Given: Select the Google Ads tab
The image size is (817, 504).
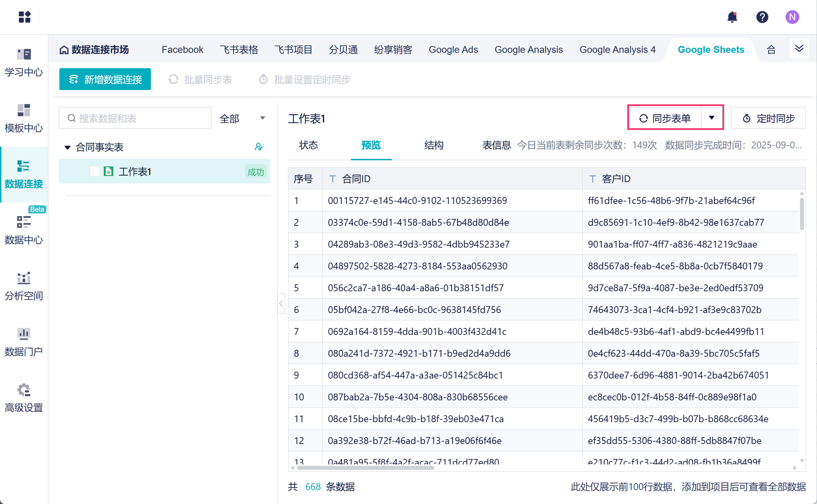Looking at the screenshot, I should 453,50.
